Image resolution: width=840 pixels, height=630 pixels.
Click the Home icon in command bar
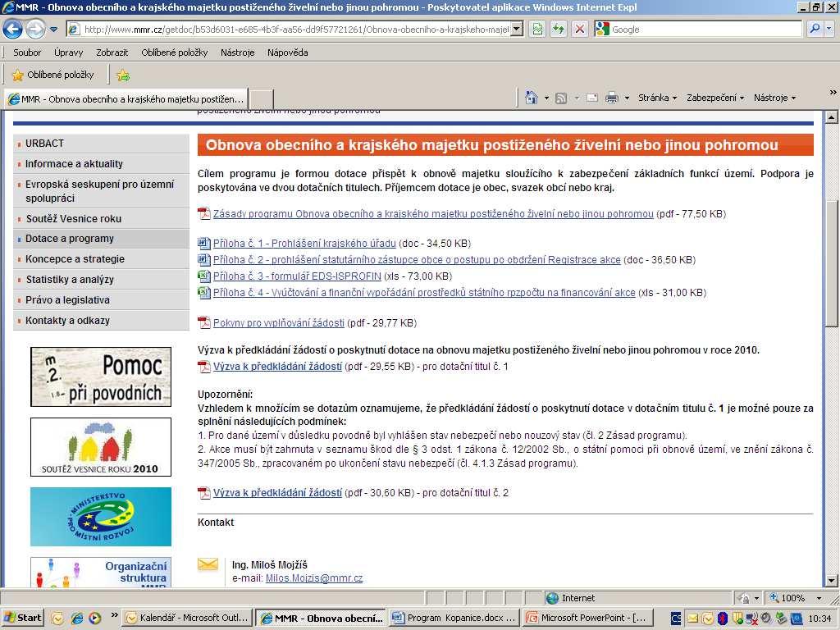[x=532, y=98]
